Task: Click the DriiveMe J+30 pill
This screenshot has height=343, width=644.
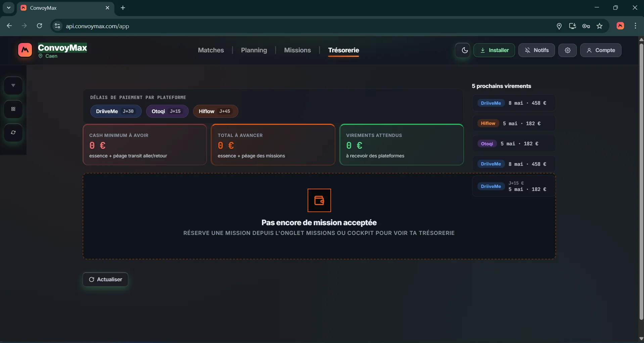Action: click(116, 111)
